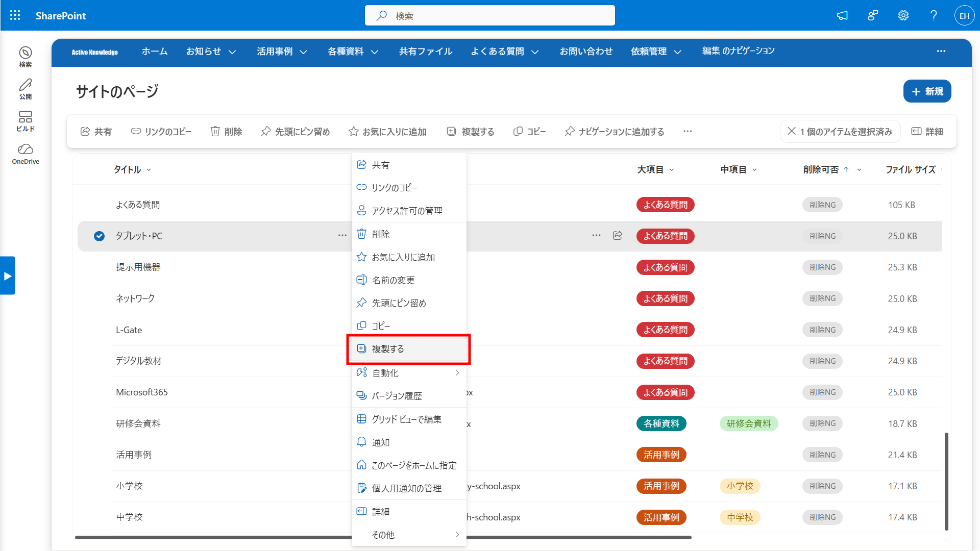Clear selection with X 1 個のアイテムを選択済み
This screenshot has width=980, height=551.
point(840,131)
